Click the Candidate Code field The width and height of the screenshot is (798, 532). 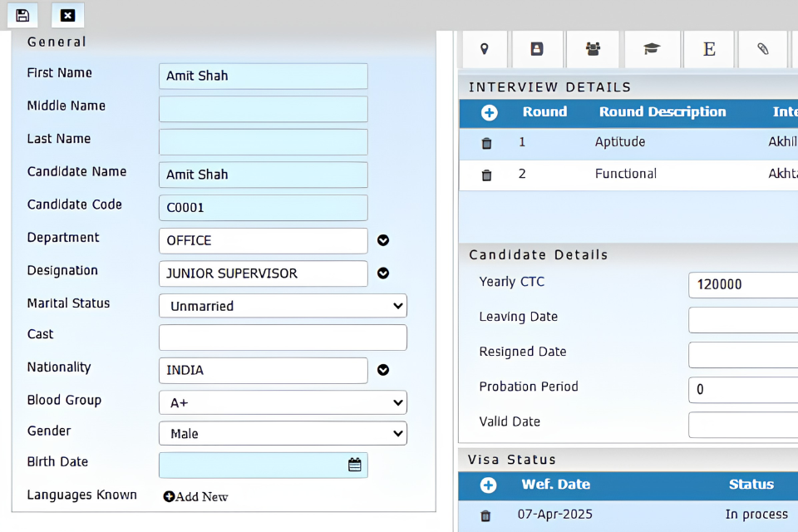pyautogui.click(x=264, y=208)
